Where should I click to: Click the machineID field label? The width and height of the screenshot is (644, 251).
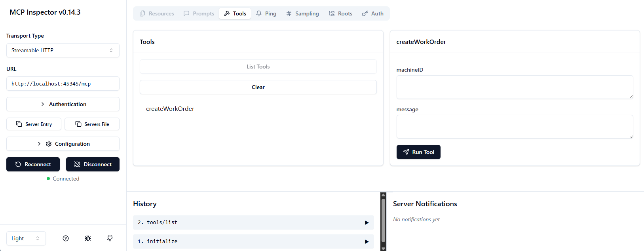point(410,70)
